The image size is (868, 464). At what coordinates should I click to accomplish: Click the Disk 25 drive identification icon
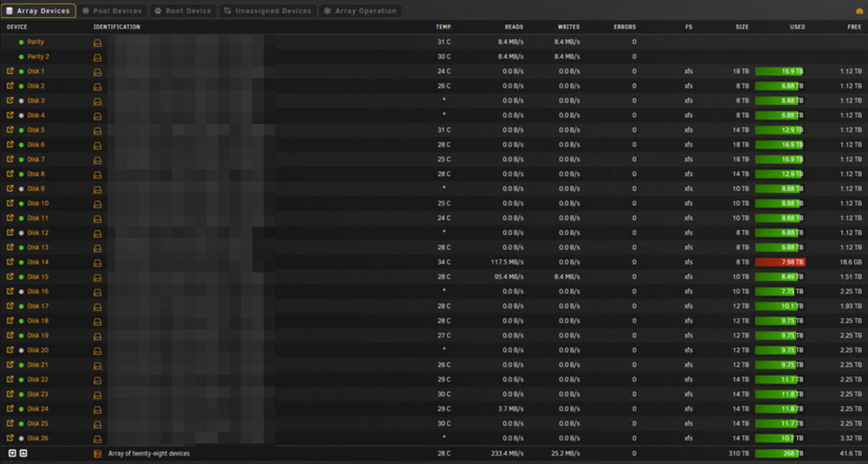(97, 424)
